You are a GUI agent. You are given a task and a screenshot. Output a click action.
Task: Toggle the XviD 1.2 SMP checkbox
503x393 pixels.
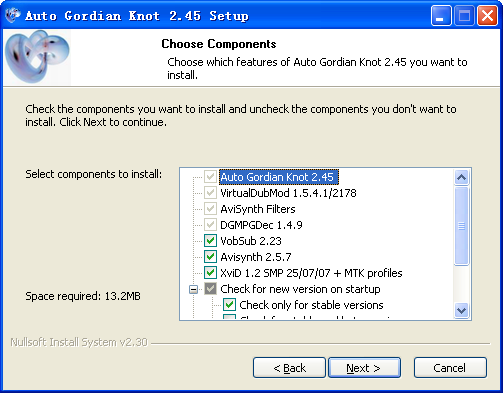(x=210, y=273)
